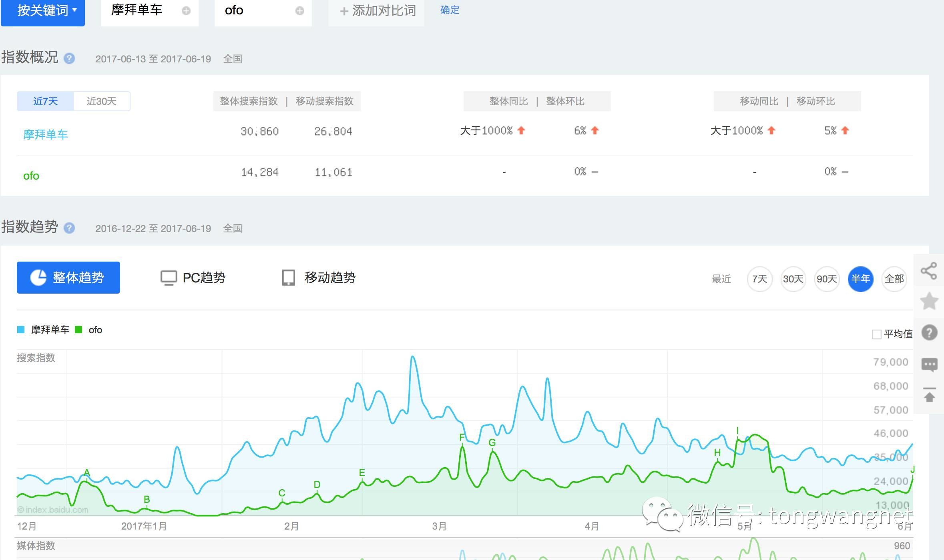Viewport: 944px width, 560px height.
Task: Toggle the 平均值 checkbox
Action: (x=877, y=334)
